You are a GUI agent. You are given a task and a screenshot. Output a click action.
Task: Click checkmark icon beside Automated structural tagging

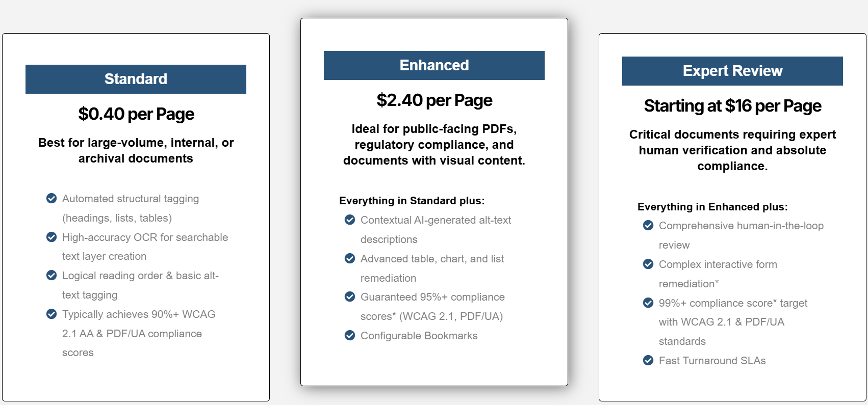52,198
